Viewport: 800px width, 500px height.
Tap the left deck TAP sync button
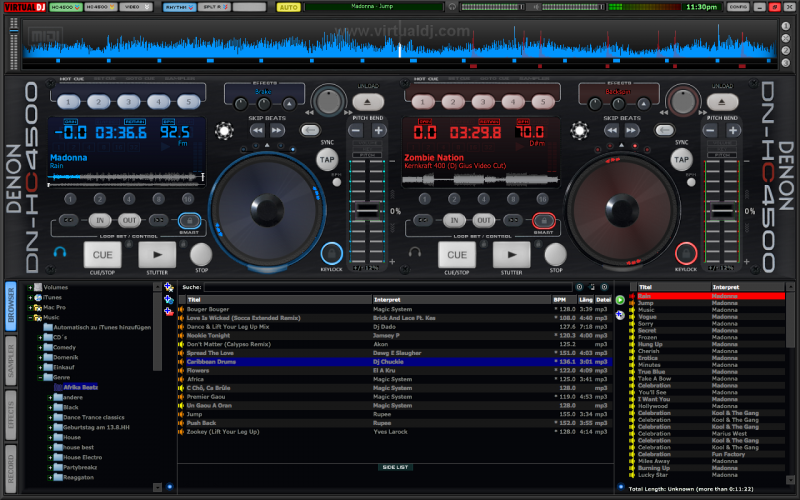(x=327, y=160)
